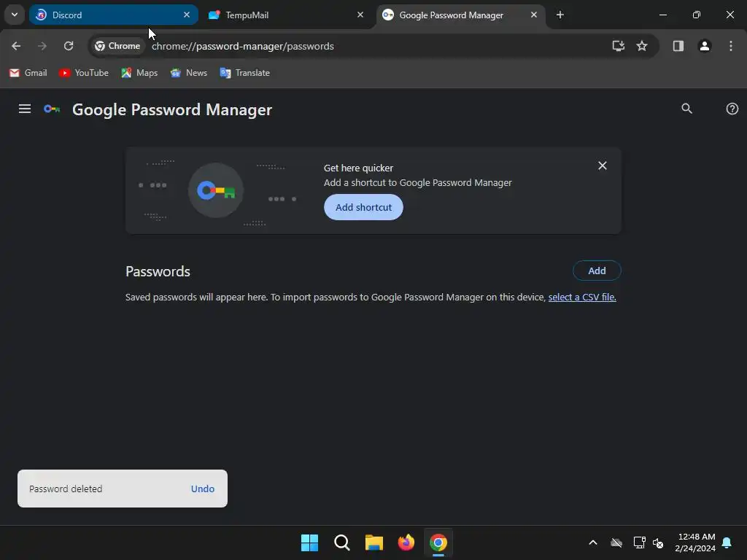The height and width of the screenshot is (560, 747).
Task: Search saved passwords with magnifier icon
Action: coord(686,109)
